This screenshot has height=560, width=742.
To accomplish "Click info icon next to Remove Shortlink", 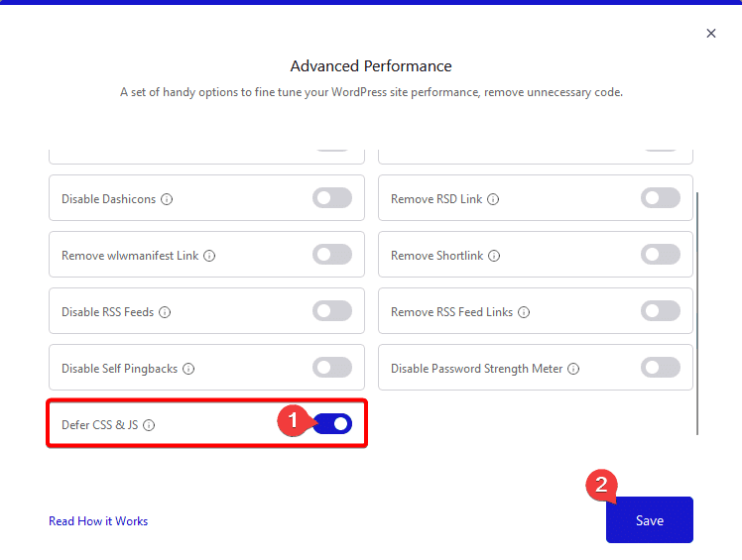I will coord(494,256).
